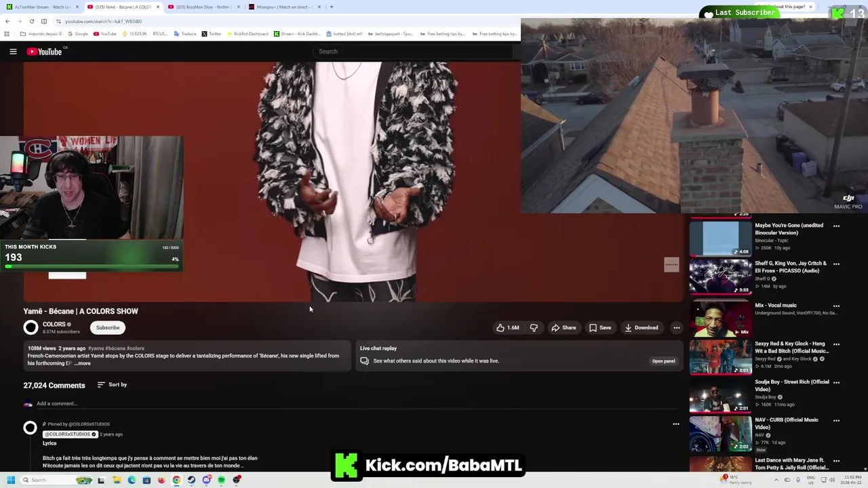Screen dimensions: 868x488
Task: Open Soulja Boy Street Rich video
Action: coord(720,394)
